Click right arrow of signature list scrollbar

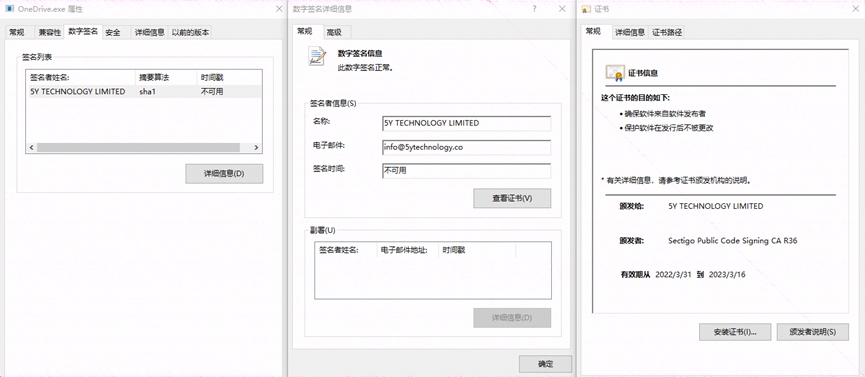coord(257,148)
